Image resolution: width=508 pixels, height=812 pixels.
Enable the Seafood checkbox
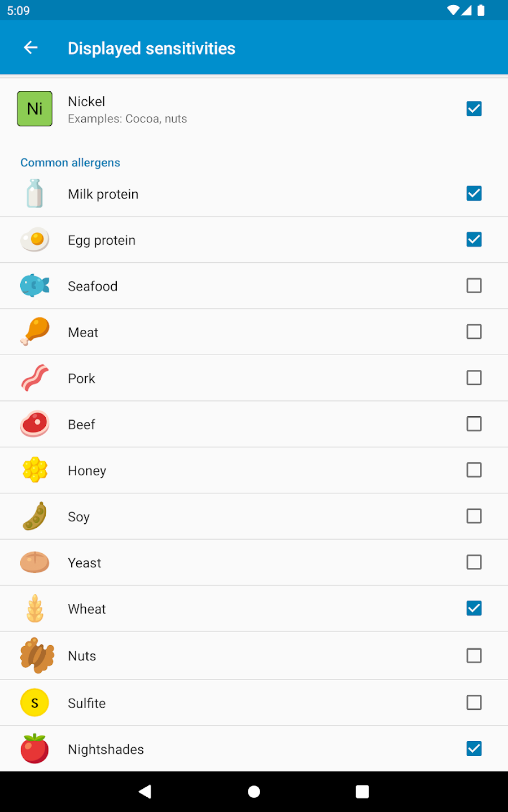pyautogui.click(x=474, y=286)
